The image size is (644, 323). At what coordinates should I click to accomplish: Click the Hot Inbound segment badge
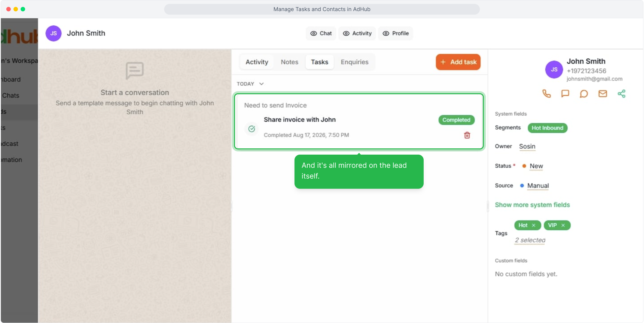(x=547, y=128)
